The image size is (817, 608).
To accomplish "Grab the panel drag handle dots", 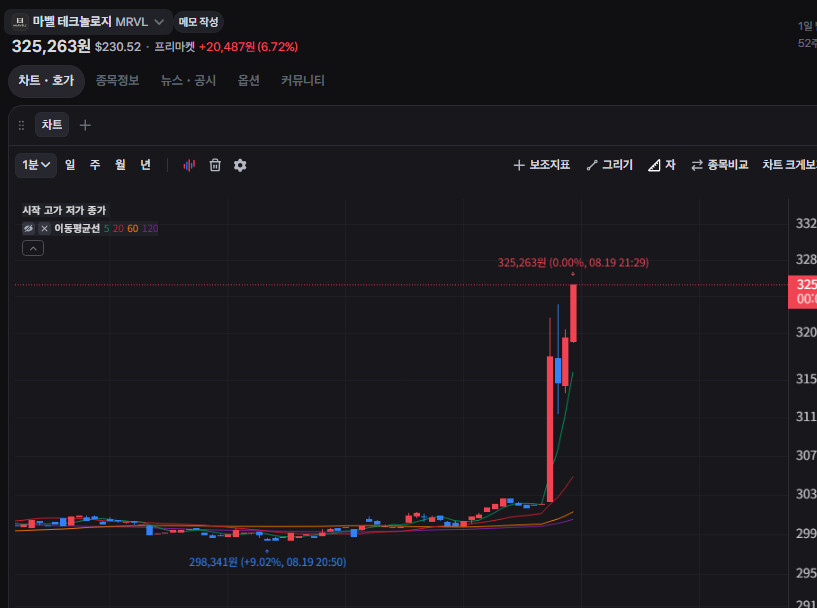I will pos(21,126).
